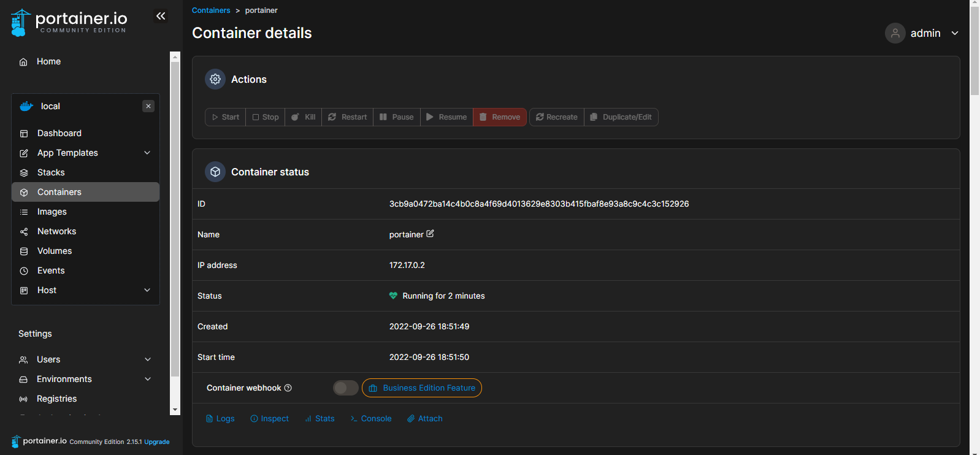Click the Actions gear icon
This screenshot has width=980, height=455.
tap(215, 79)
